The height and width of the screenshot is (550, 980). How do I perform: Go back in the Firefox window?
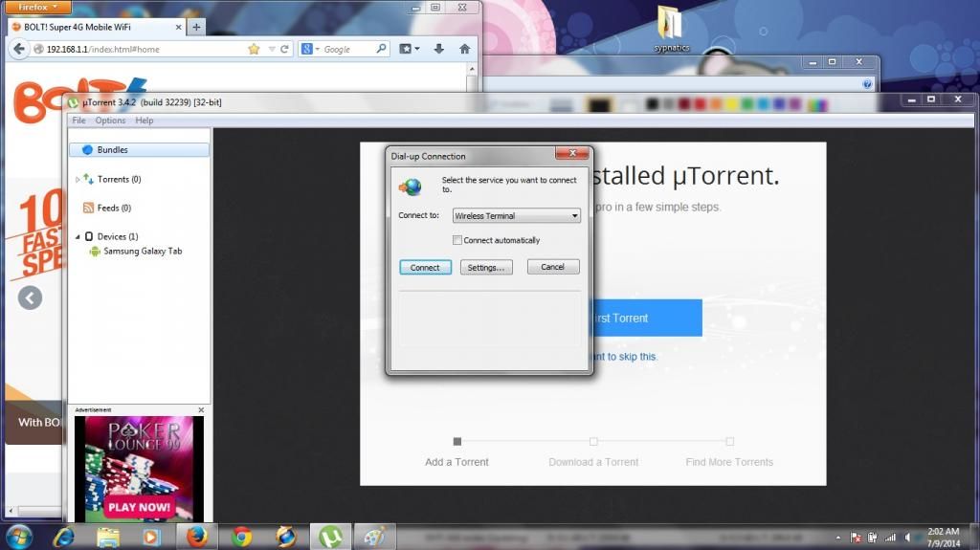point(19,49)
